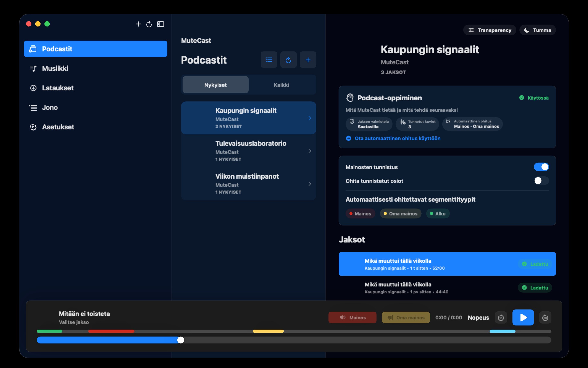
Task: Enable Ohita tunnistetut osiot switch
Action: (541, 181)
